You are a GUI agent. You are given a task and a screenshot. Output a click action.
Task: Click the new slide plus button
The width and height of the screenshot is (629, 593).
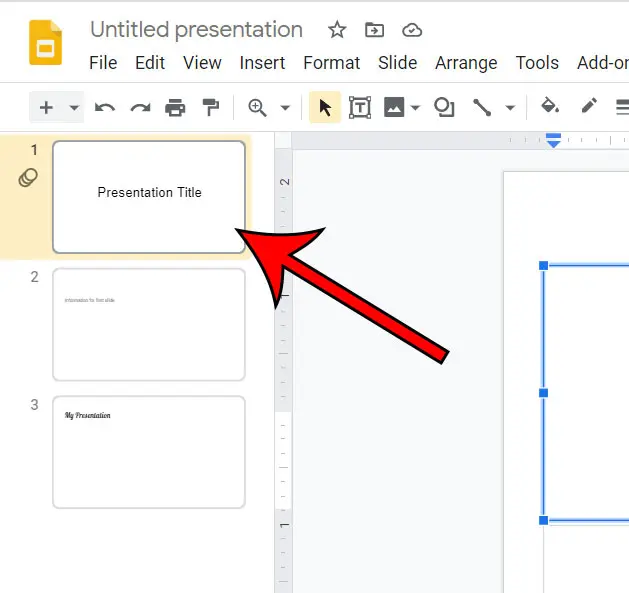coord(46,107)
